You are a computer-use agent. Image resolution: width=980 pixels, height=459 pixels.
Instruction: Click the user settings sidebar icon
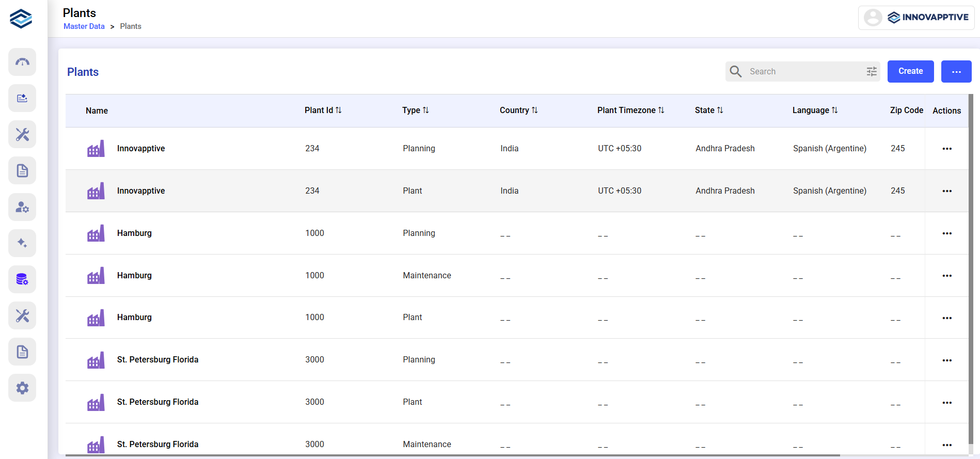(x=22, y=207)
